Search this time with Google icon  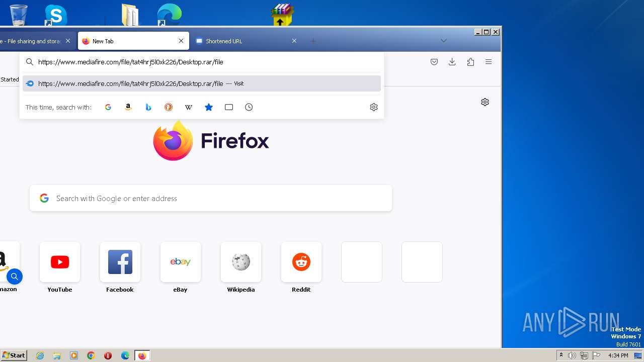(x=108, y=107)
